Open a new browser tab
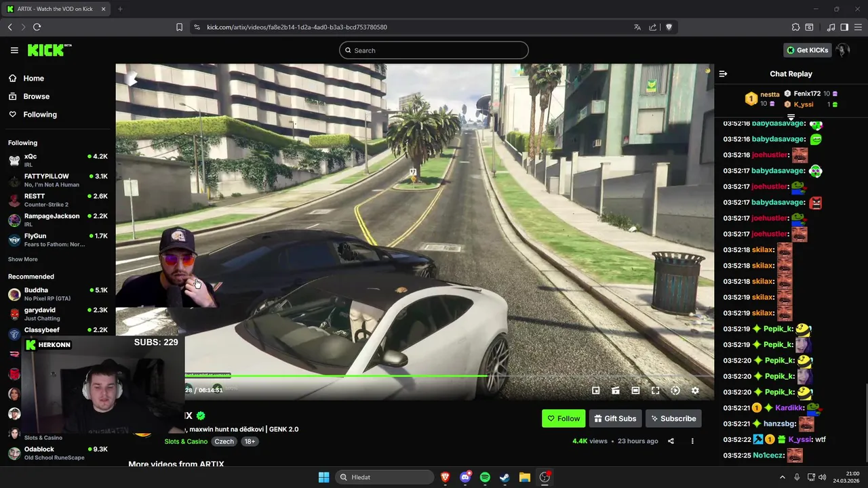Viewport: 868px width, 488px height. (120, 9)
